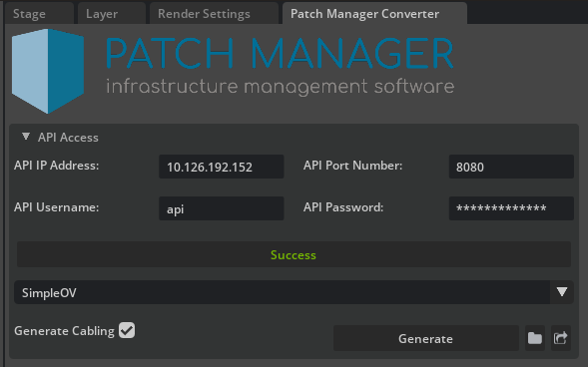The height and width of the screenshot is (367, 588).
Task: Toggle the Generate Cabling checkbox
Action: point(127,330)
